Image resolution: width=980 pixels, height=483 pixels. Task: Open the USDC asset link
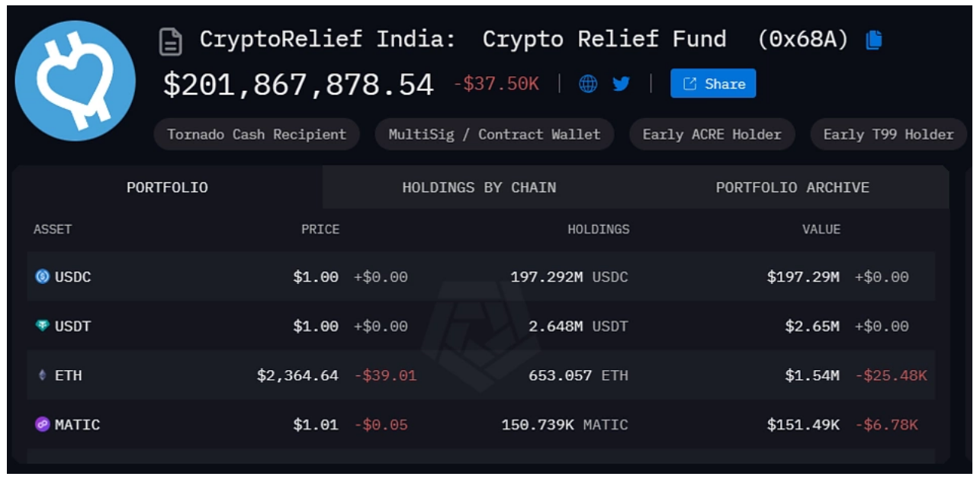coord(72,277)
